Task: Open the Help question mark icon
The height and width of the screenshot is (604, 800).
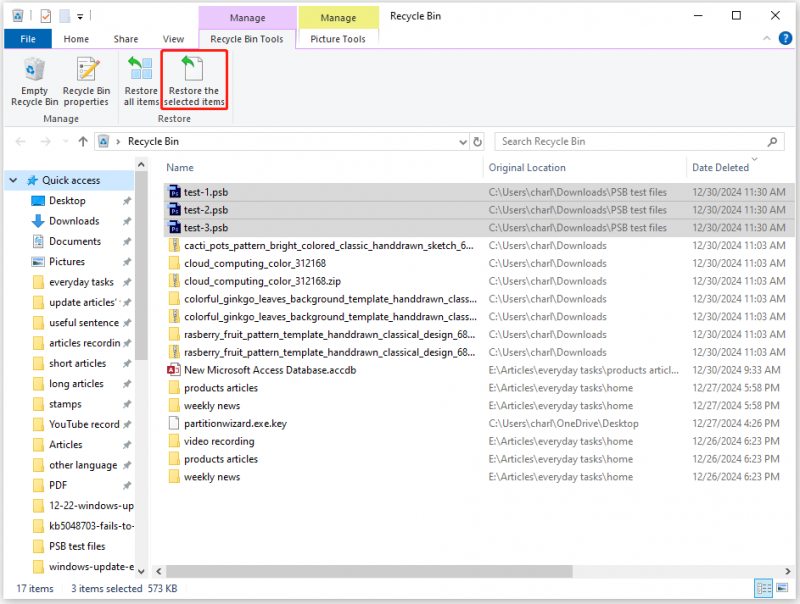Action: pyautogui.click(x=785, y=38)
